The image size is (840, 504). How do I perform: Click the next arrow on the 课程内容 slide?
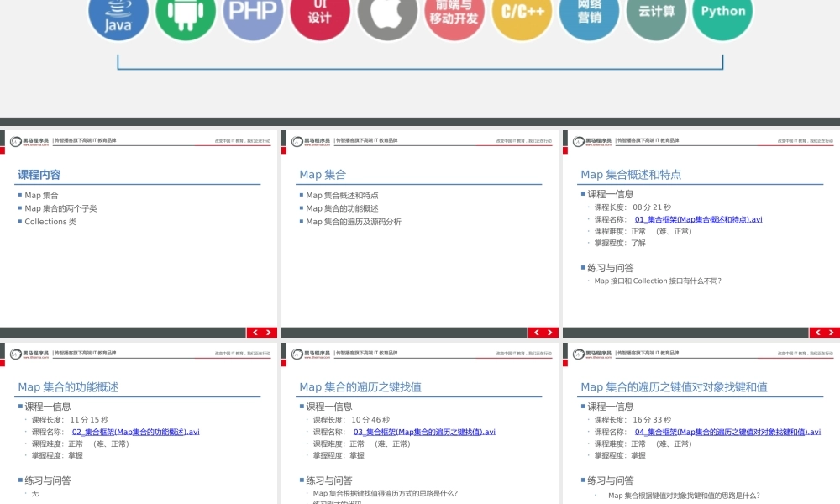point(269,332)
